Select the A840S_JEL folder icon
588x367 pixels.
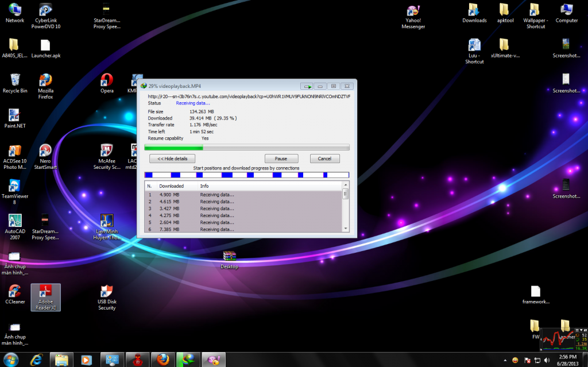(x=14, y=48)
